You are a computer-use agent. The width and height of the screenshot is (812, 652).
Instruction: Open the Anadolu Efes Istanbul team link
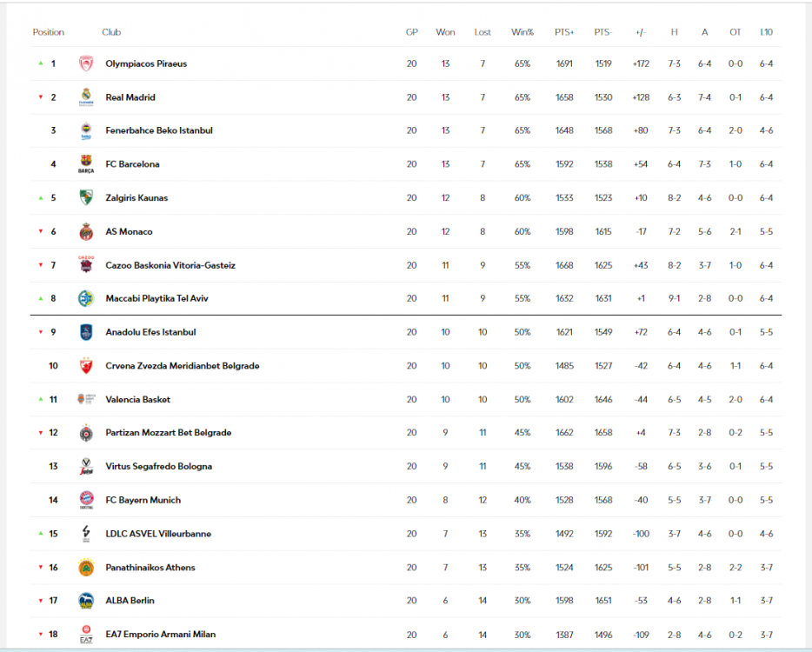point(150,332)
